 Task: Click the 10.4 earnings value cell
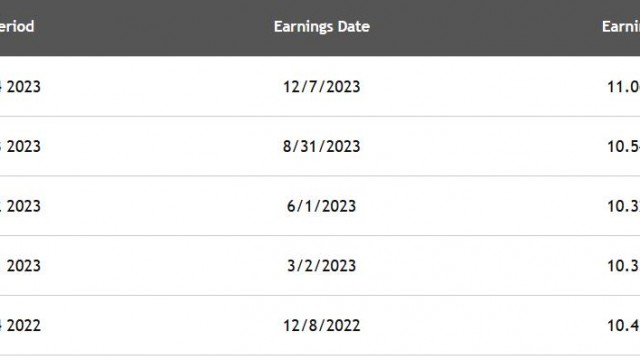623,325
